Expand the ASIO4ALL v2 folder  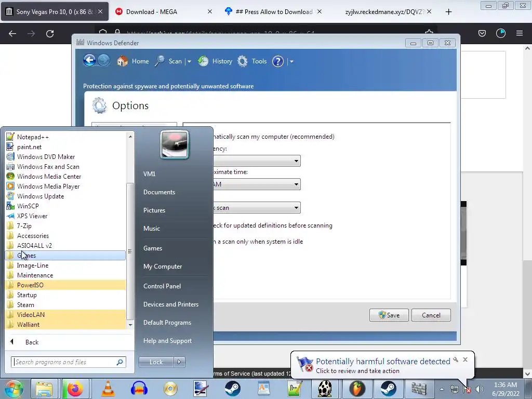coord(65,245)
